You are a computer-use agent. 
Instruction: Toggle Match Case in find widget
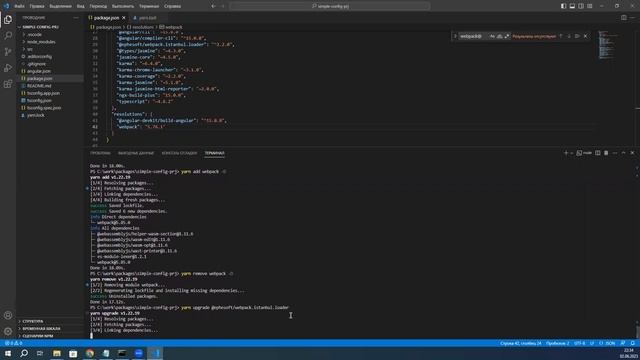point(492,36)
